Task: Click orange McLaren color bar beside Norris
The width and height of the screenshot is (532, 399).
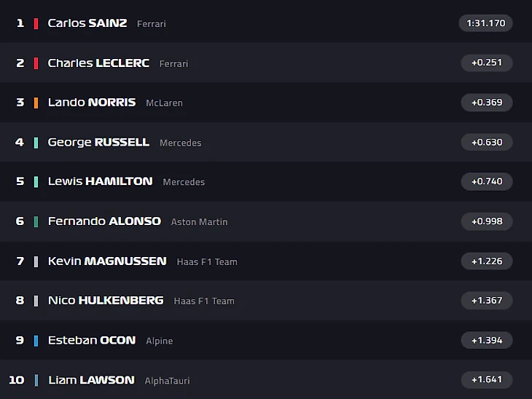Action: [x=36, y=102]
